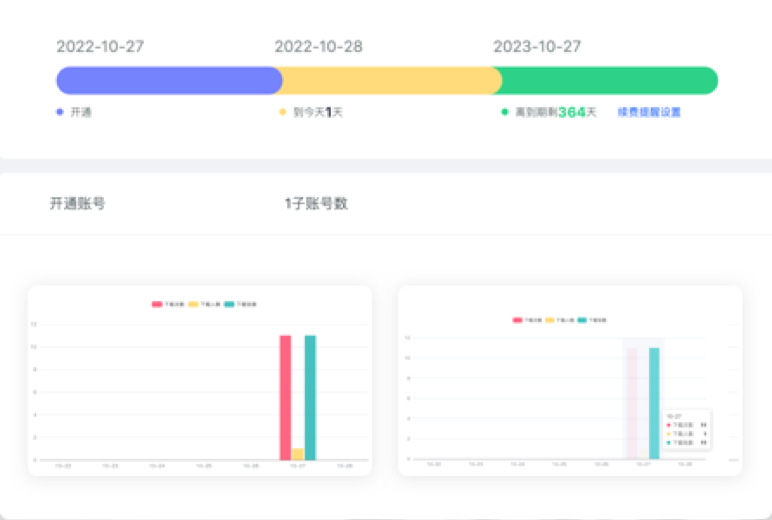The height and width of the screenshot is (520, 772).
Task: Toggle the red legend series in right chart
Action: click(x=527, y=320)
